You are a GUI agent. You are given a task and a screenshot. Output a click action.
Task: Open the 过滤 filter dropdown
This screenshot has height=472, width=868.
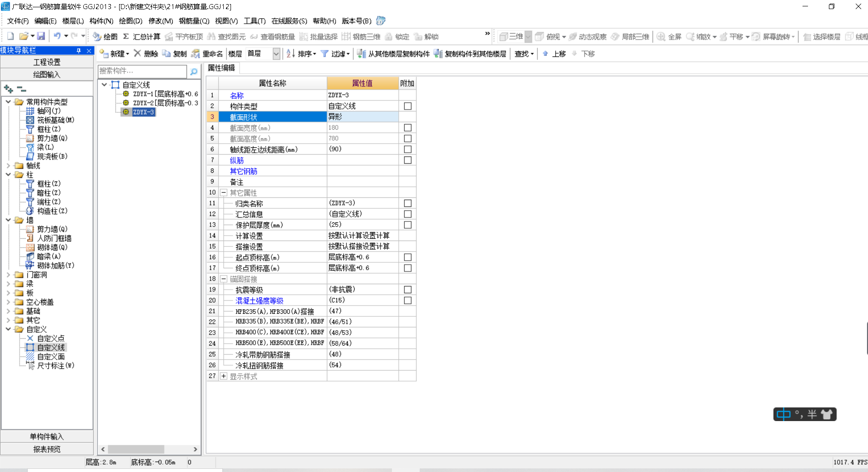pyautogui.click(x=348, y=54)
